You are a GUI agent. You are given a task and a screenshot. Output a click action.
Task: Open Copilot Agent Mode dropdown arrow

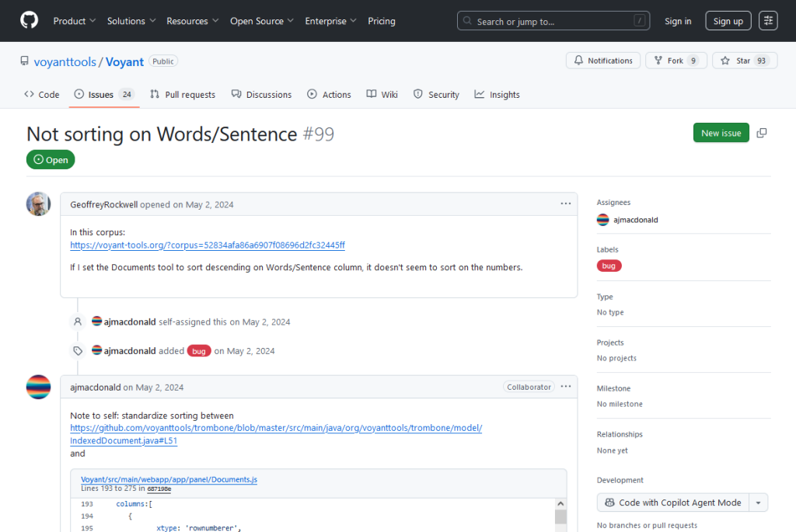tap(758, 502)
